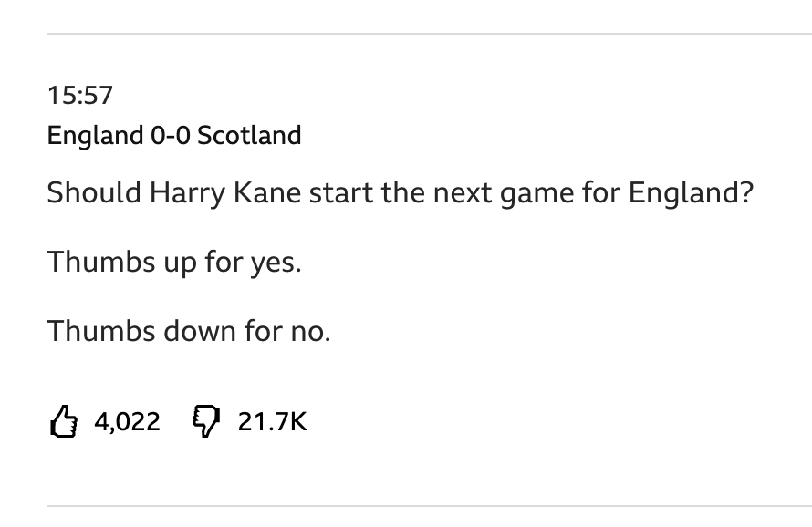Click the 0-0 score in the heading
The image size is (812, 527).
tap(171, 136)
